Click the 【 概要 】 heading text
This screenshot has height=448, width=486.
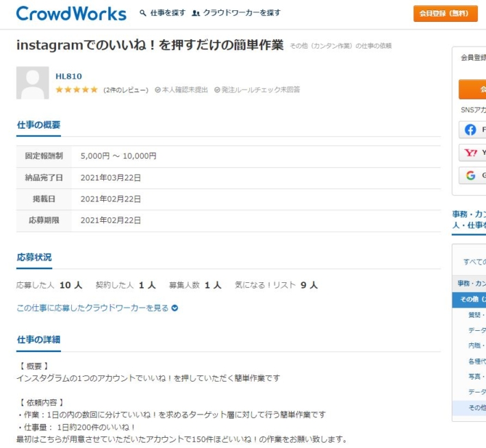coord(34,366)
